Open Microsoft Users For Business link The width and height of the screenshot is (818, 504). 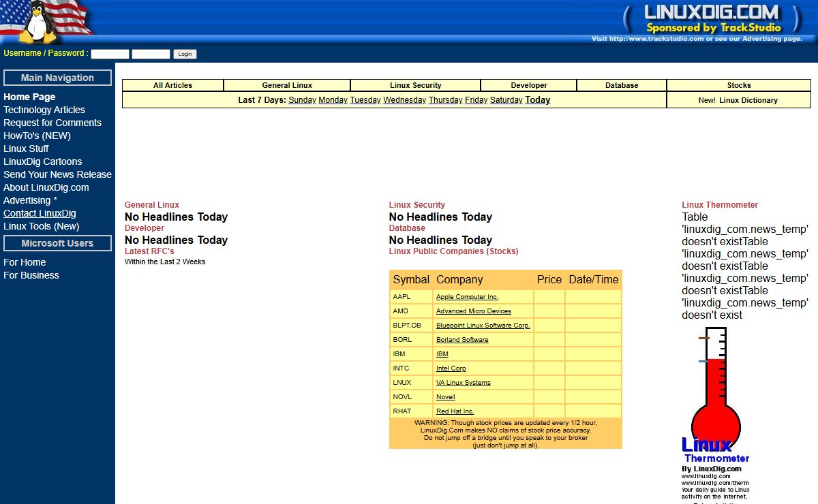[31, 275]
